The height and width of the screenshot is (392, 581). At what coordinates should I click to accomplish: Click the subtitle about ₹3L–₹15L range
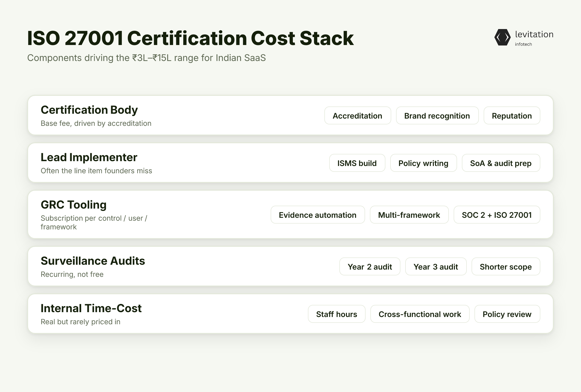point(146,58)
